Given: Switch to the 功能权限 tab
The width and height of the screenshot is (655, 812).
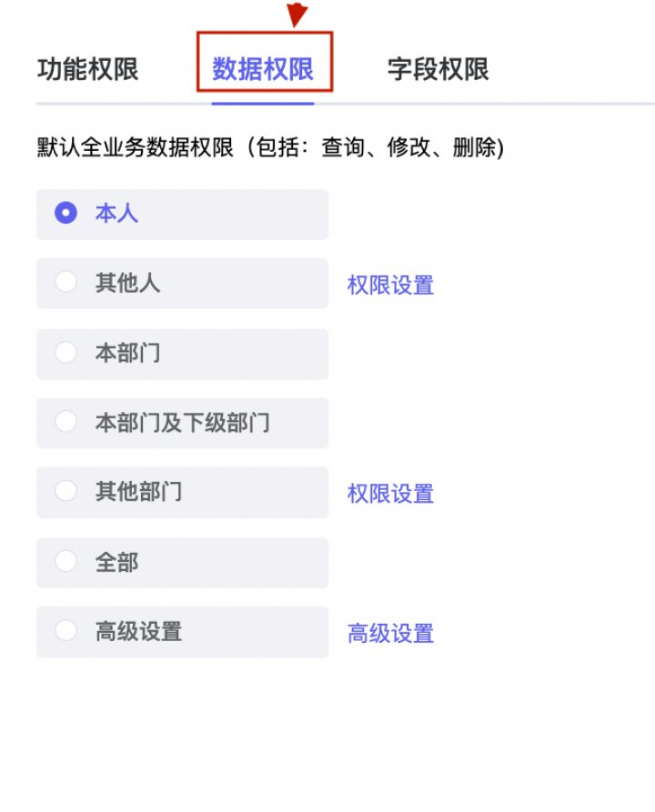Looking at the screenshot, I should (x=87, y=69).
